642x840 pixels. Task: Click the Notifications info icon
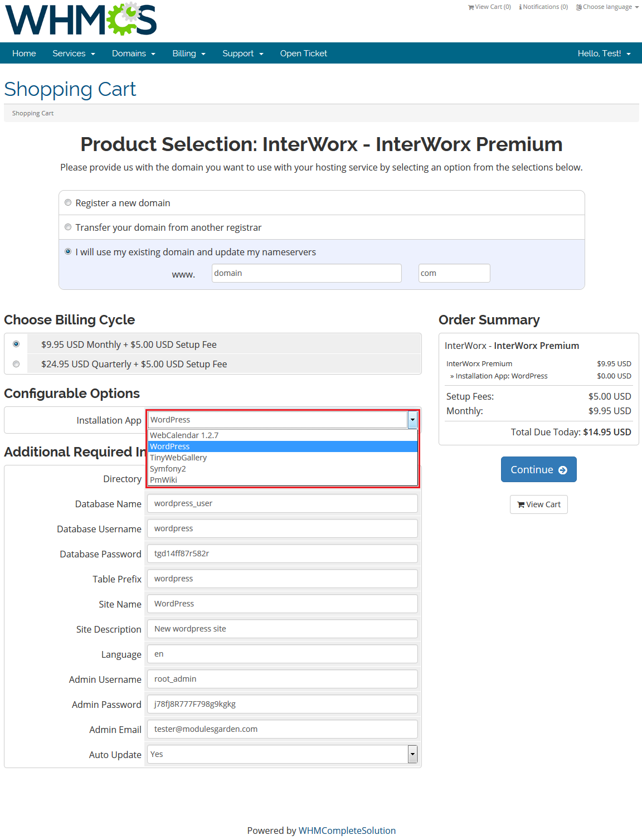click(x=520, y=7)
